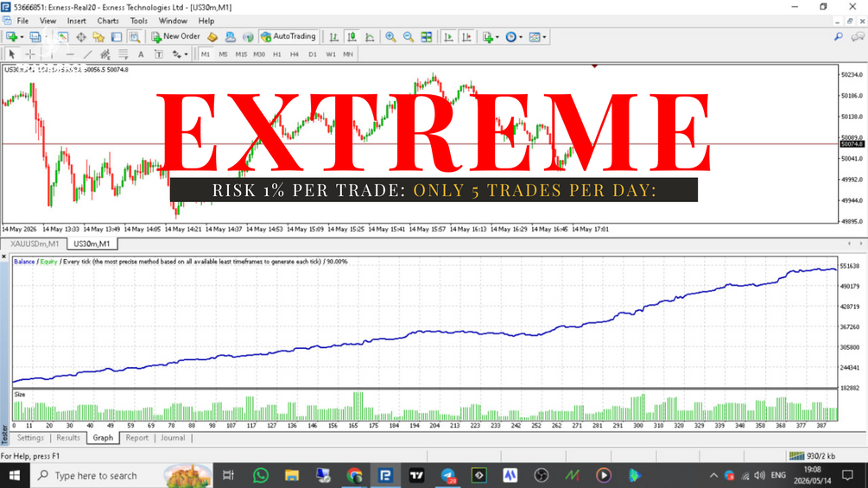Toggle the Chart Shift icon
The image size is (868, 488).
[466, 37]
